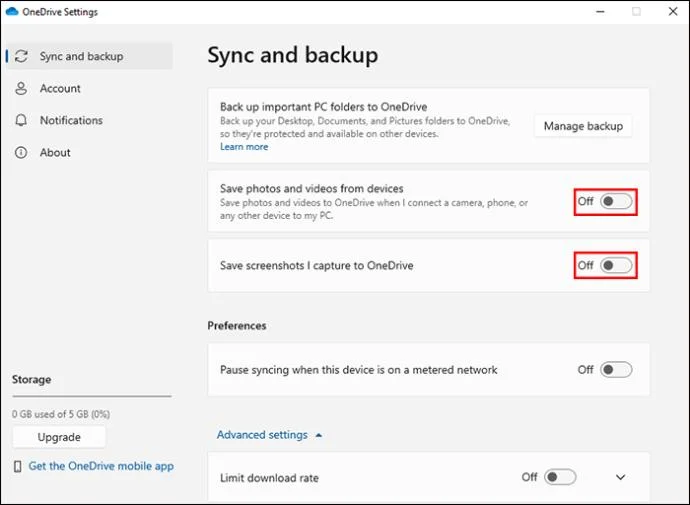Minimize the OneDrive Settings window
This screenshot has height=505, width=690.
point(600,11)
